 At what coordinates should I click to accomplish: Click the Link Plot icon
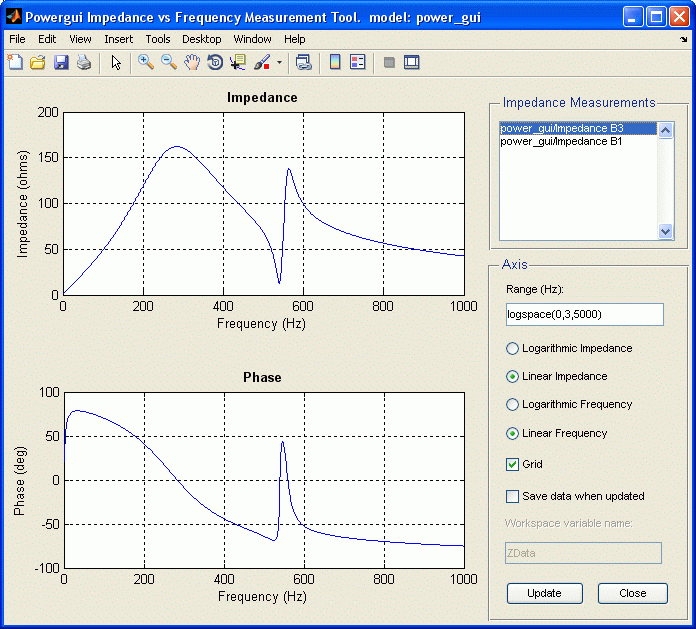[x=304, y=62]
